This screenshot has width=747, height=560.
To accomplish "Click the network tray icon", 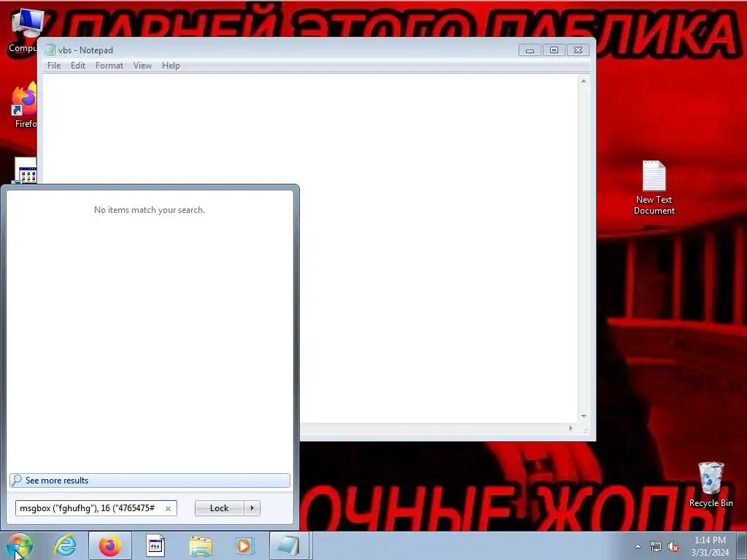I will (656, 546).
